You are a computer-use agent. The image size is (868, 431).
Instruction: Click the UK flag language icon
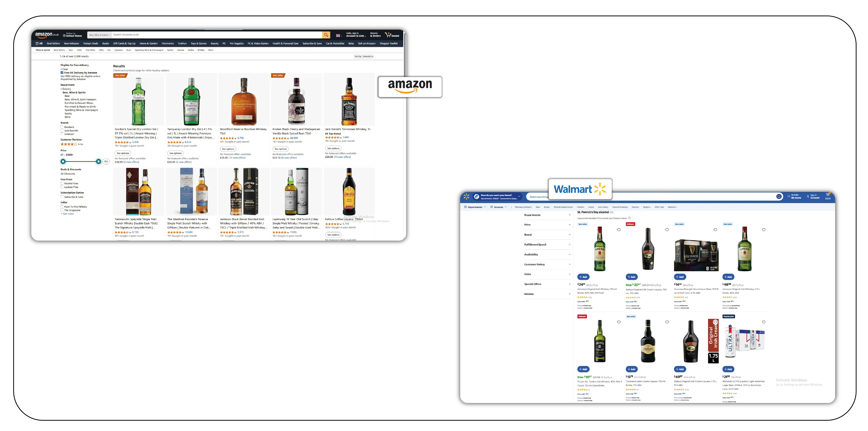(338, 35)
